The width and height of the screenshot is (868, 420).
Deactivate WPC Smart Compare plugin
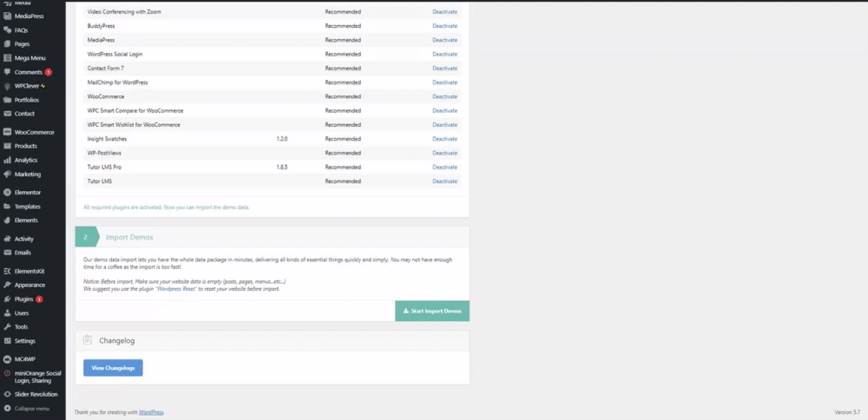[x=445, y=111]
